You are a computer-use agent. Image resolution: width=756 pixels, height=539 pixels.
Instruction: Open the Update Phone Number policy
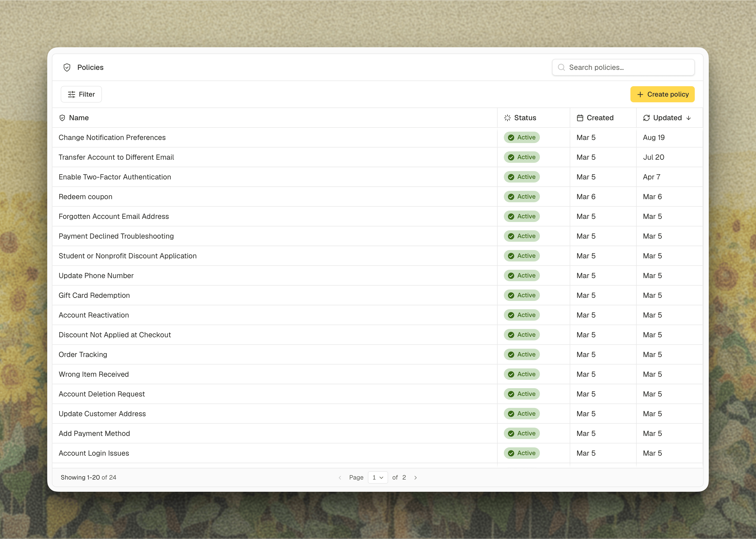coord(96,275)
